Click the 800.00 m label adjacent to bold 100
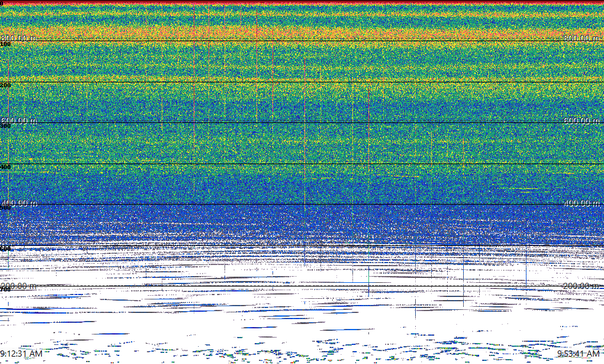The image size is (604, 364). (x=18, y=38)
